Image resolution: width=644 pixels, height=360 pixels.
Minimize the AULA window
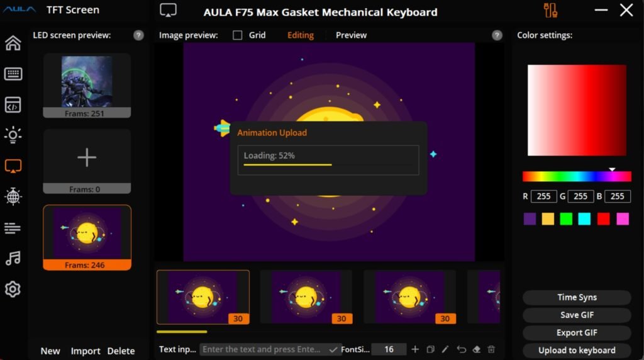tap(601, 10)
